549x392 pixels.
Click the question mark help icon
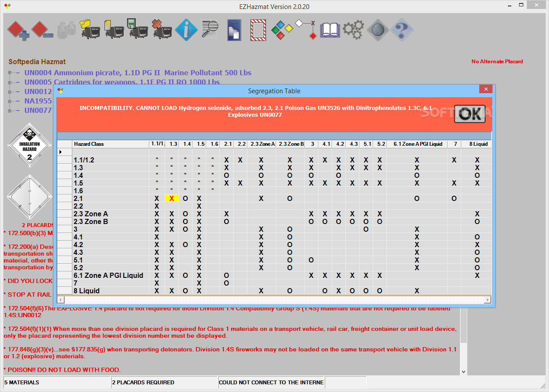point(402,30)
